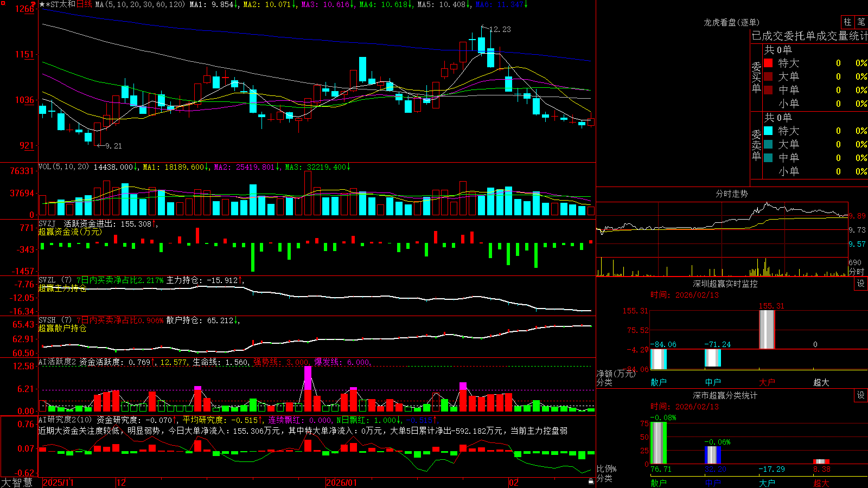868x488 pixels.
Task: Click the 9.89 price label on intraday chart
Action: tap(857, 216)
